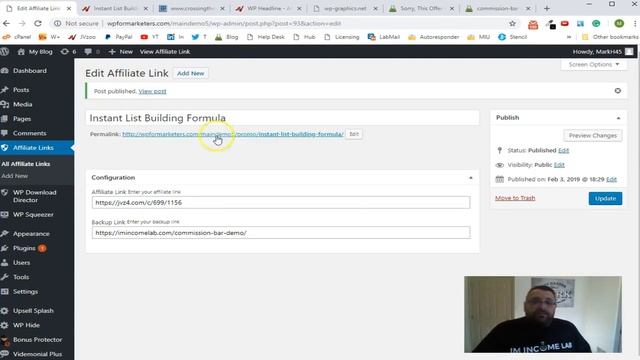Open Help Desk bookmark
The height and width of the screenshot is (360, 640).
click(x=266, y=37)
